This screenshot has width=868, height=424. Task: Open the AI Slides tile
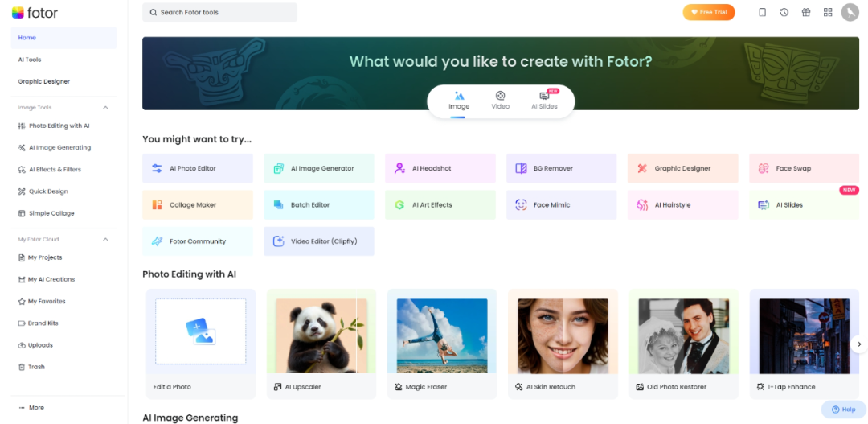click(x=805, y=205)
